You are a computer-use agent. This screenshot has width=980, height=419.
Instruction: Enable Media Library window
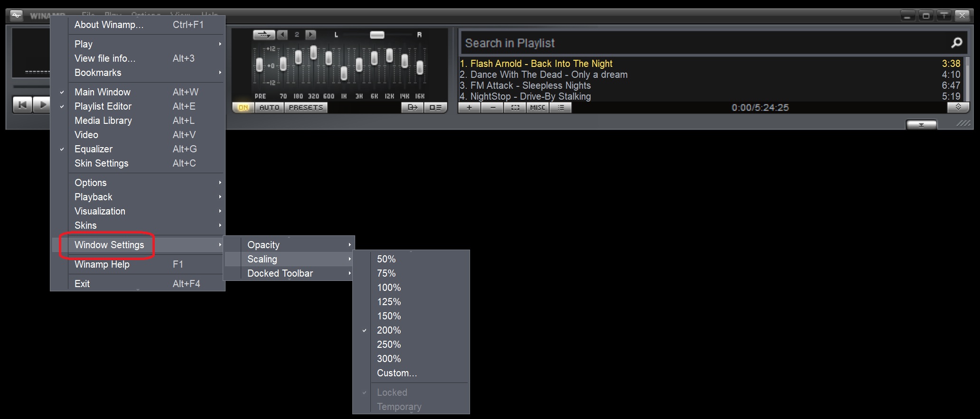pyautogui.click(x=137, y=121)
